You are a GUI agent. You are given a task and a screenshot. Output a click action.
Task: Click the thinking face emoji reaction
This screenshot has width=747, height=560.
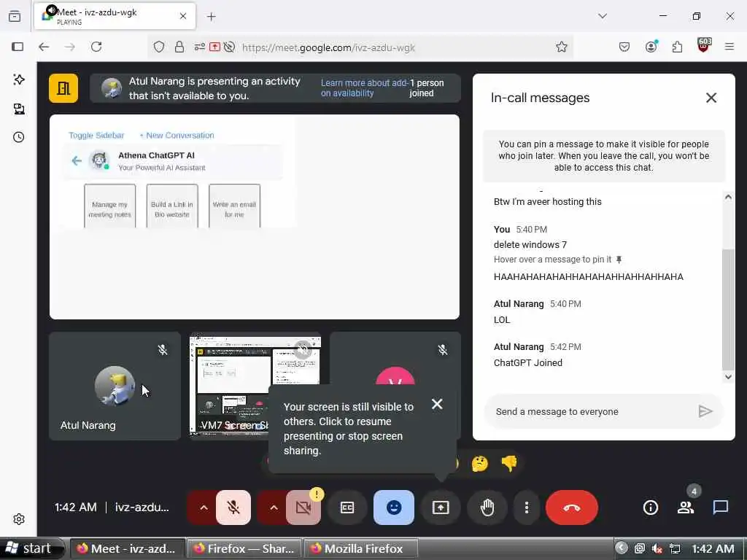tap(480, 463)
